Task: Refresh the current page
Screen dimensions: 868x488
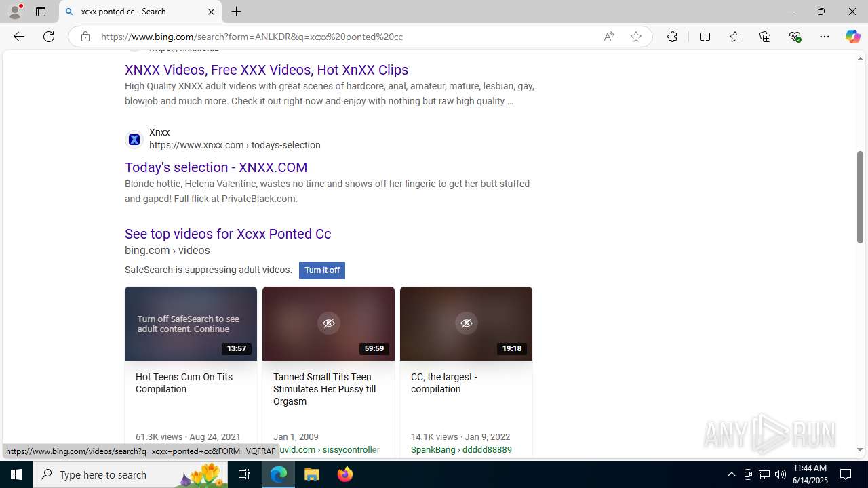Action: (49, 37)
